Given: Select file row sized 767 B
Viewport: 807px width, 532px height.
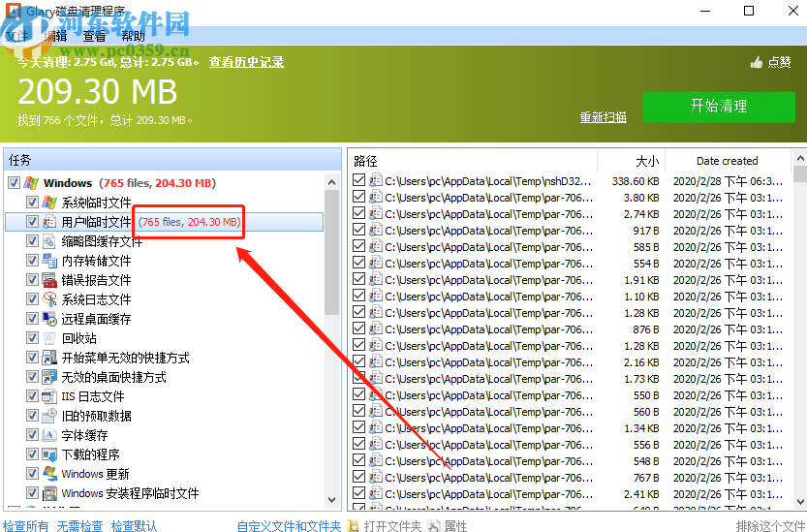Looking at the screenshot, I should tap(569, 478).
